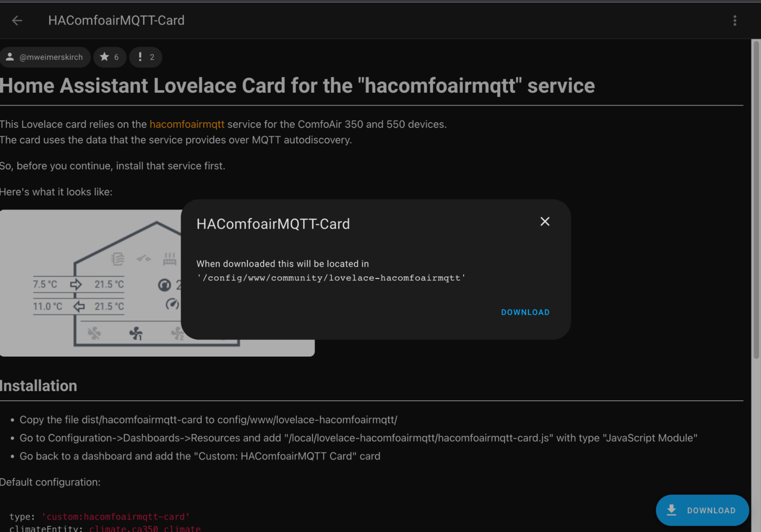
Task: Click the 7.5 °C temperature in preview
Action: coord(45,284)
